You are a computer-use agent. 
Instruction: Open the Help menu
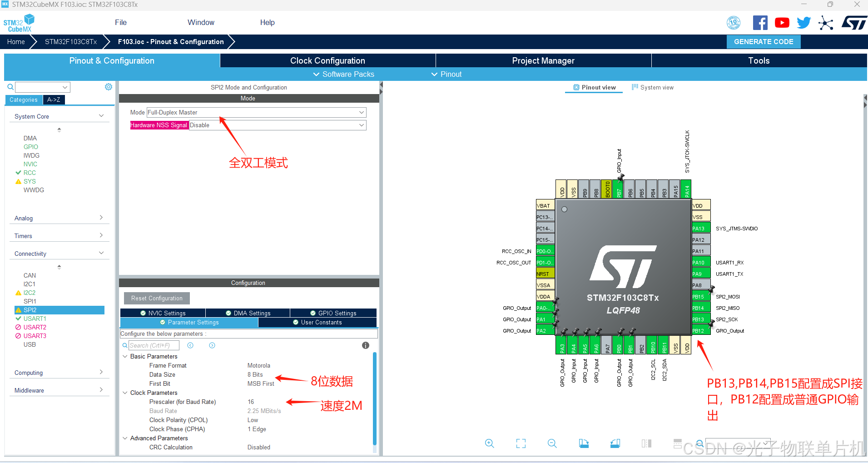pos(267,22)
